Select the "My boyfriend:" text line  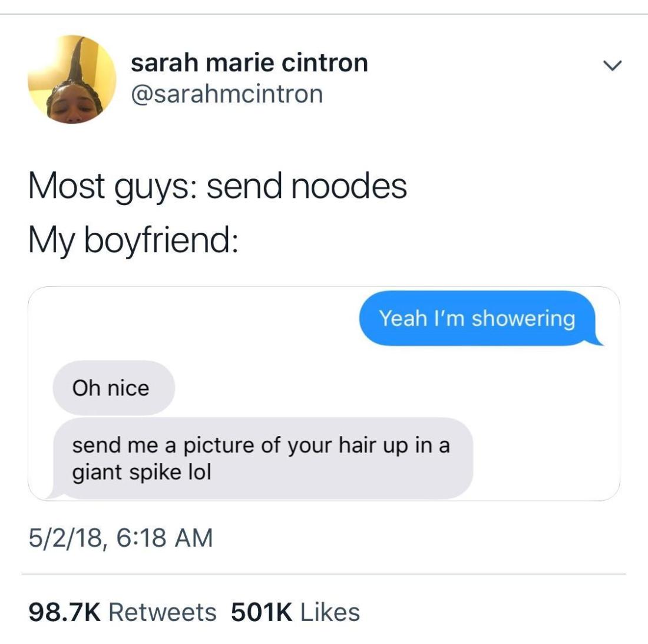[134, 240]
